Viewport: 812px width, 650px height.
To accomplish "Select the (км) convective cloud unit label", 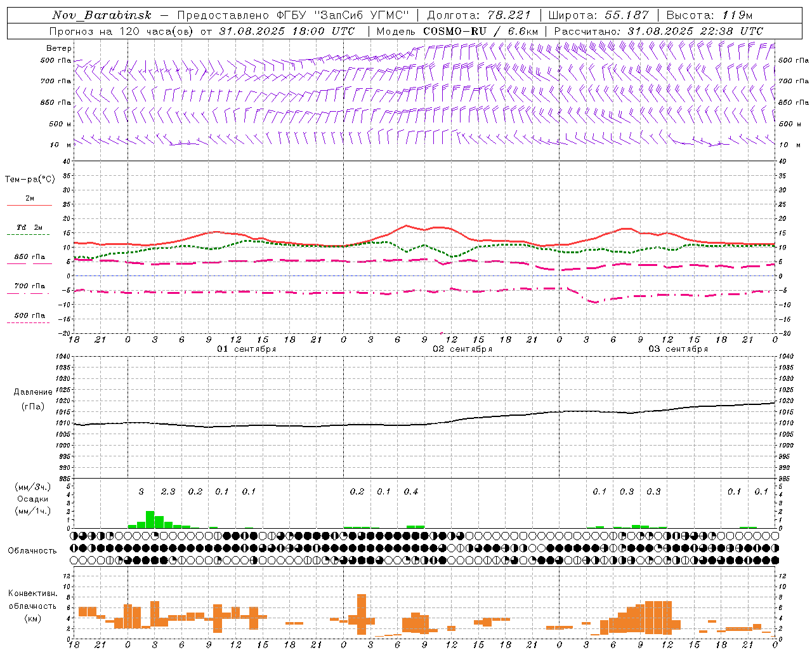I will pyautogui.click(x=33, y=618).
